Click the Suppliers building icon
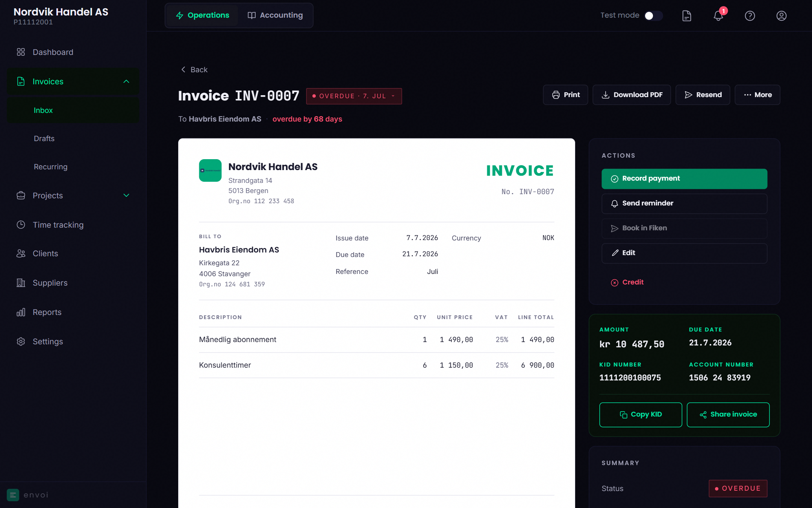Screen dimensions: 812x508 [21, 283]
